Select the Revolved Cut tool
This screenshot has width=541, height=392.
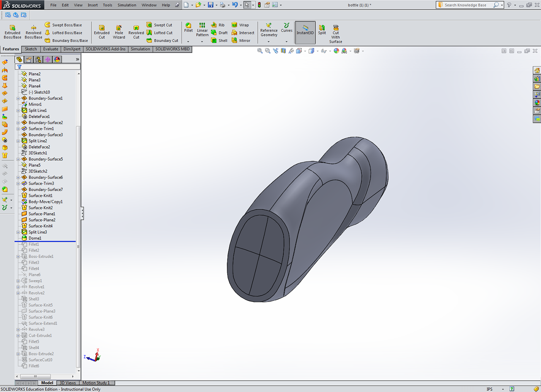pos(136,32)
